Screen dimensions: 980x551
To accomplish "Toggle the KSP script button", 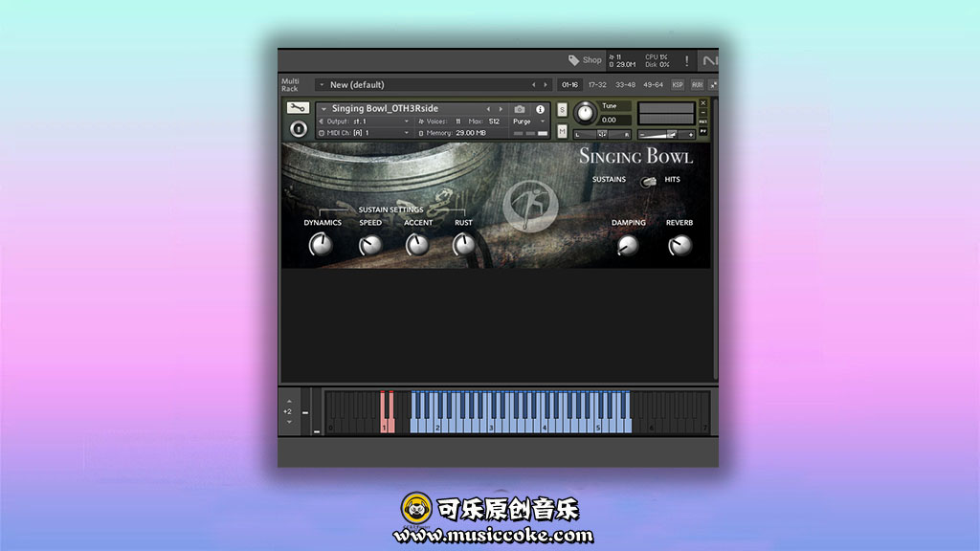I will coord(678,85).
